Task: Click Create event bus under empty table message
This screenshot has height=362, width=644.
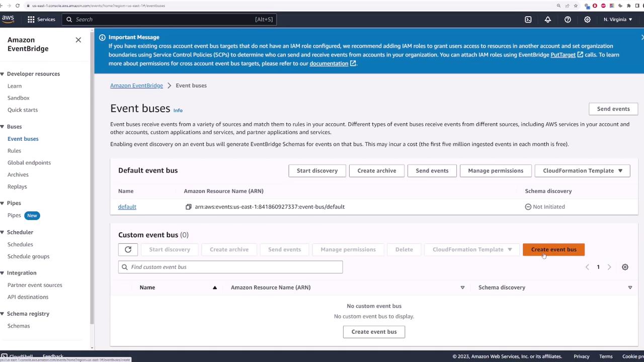Action: click(374, 332)
